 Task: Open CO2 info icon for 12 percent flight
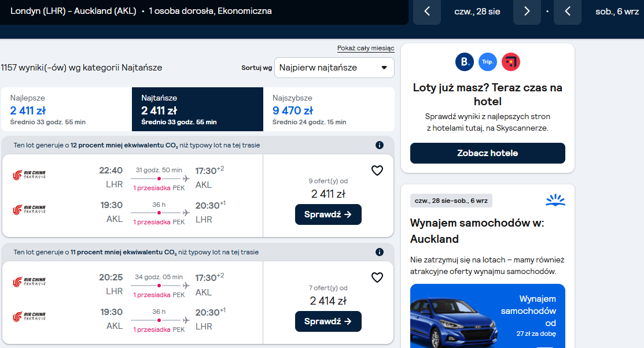click(380, 145)
